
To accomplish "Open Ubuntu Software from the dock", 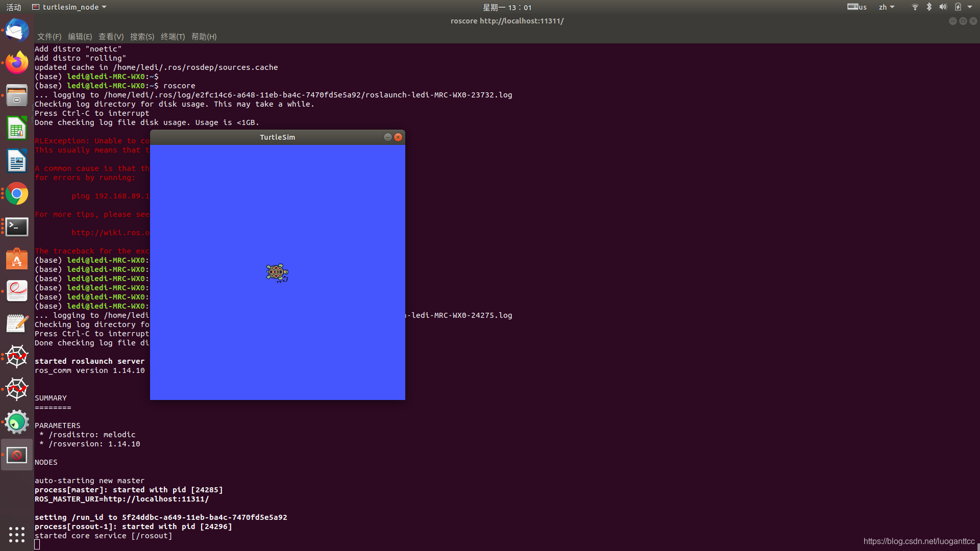I will pyautogui.click(x=17, y=259).
